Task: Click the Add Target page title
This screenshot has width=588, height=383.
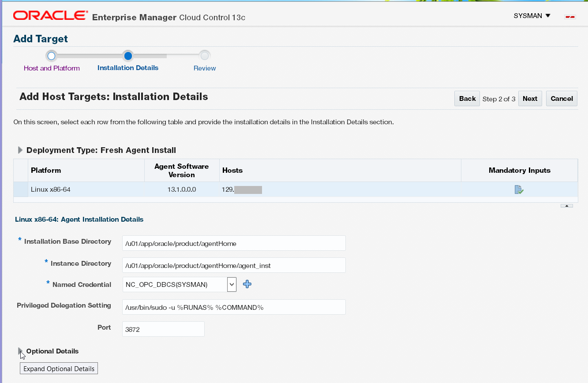Action: coord(41,39)
